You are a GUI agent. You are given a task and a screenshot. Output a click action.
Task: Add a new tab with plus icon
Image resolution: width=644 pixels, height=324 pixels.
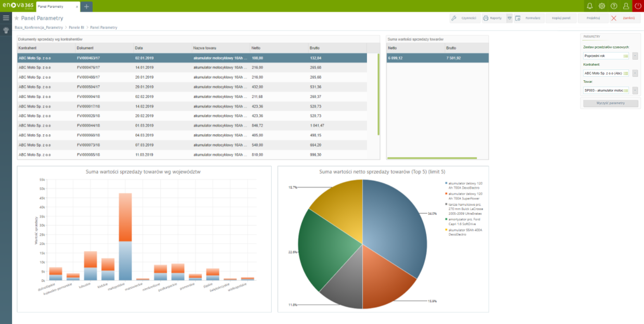(86, 6)
